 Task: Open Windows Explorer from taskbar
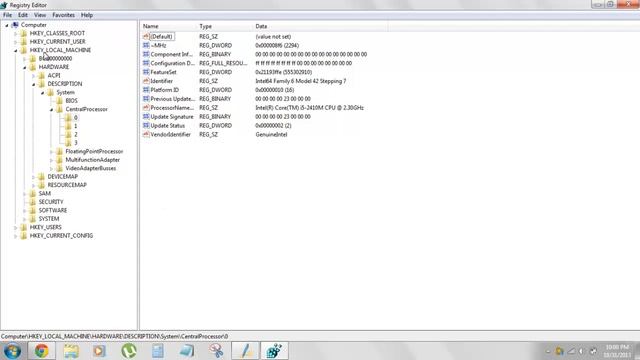[71, 351]
